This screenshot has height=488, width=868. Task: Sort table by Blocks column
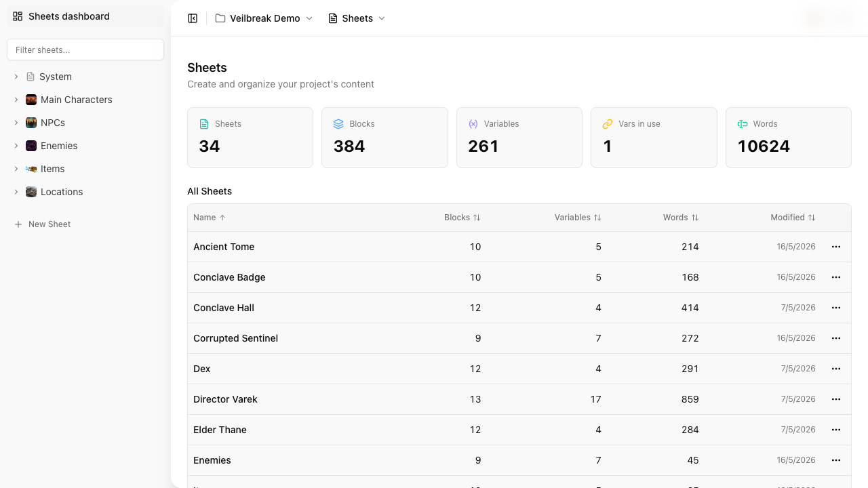pyautogui.click(x=462, y=218)
